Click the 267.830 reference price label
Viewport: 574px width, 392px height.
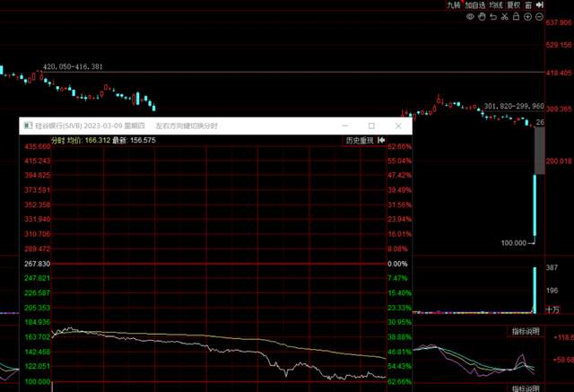point(37,264)
